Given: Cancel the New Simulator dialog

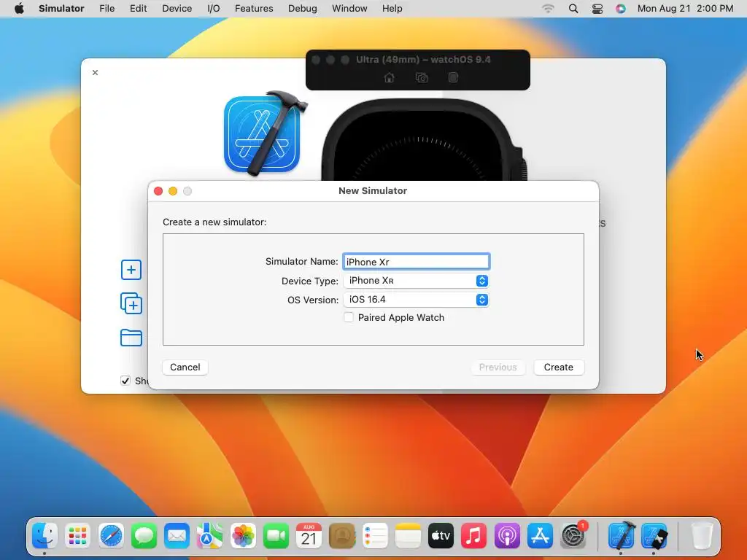Looking at the screenshot, I should (x=185, y=367).
